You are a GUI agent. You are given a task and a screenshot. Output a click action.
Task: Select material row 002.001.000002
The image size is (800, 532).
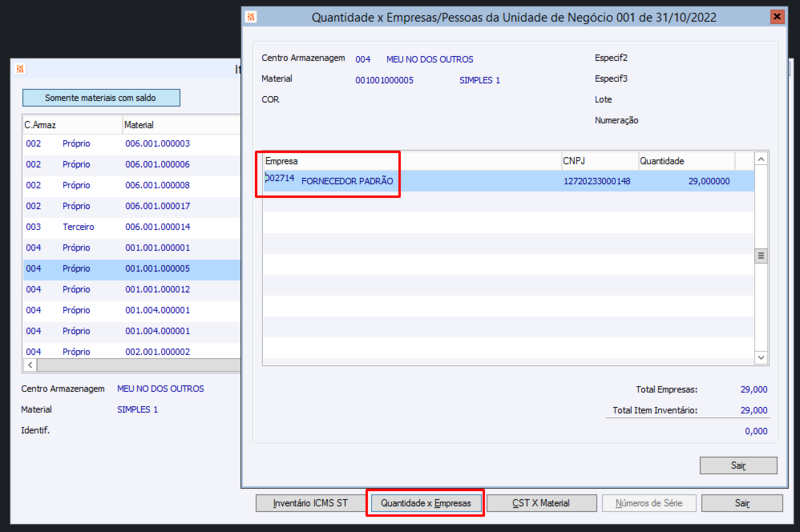click(x=132, y=351)
